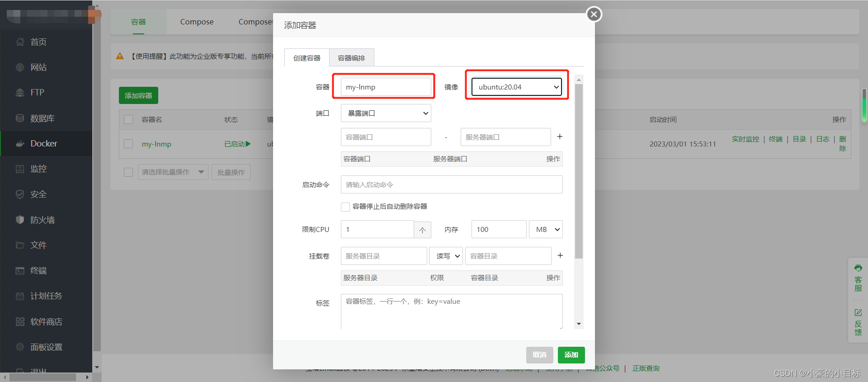Open 目录 link for my-lnmp
Screen dimensions: 868x382
pyautogui.click(x=799, y=139)
